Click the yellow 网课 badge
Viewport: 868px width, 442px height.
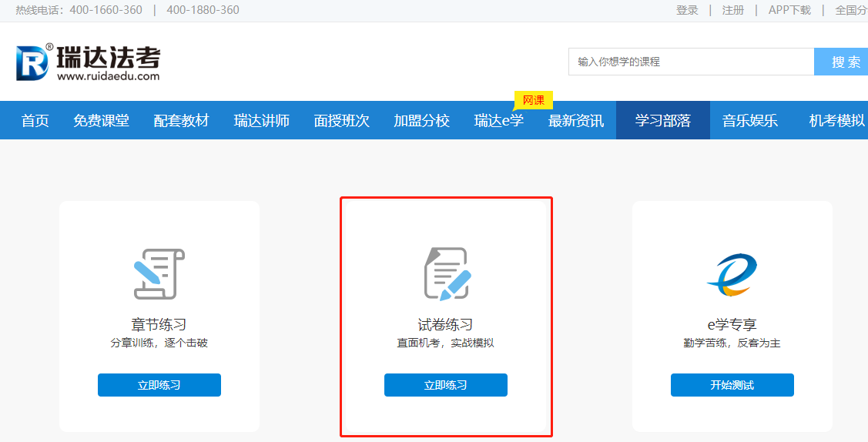click(533, 100)
